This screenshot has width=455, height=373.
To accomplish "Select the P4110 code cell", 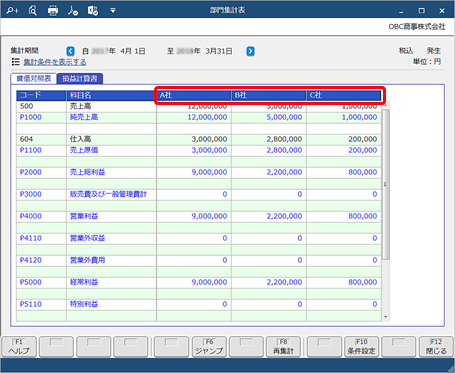I will click(41, 238).
